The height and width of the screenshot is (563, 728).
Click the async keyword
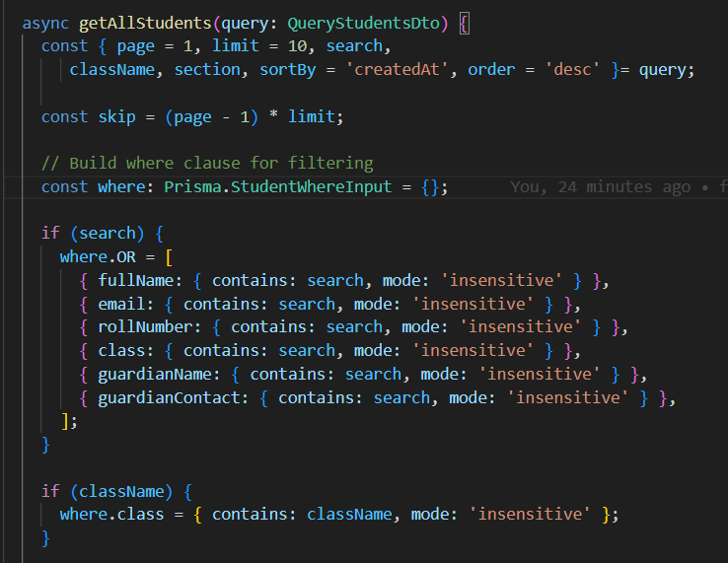[45, 24]
